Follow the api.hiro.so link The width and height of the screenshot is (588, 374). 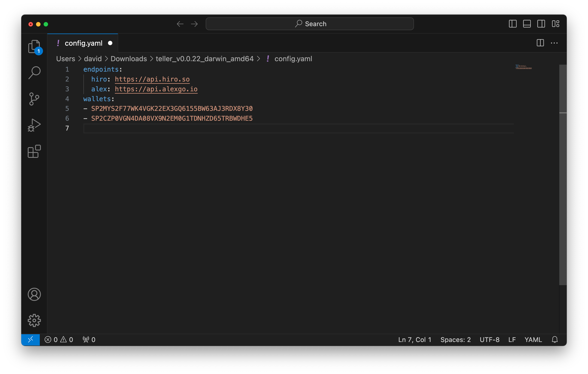[x=152, y=79]
